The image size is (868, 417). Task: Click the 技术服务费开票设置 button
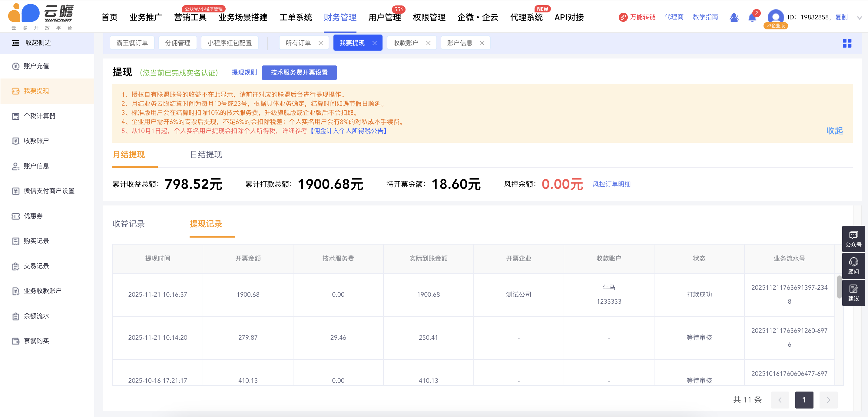pos(299,72)
